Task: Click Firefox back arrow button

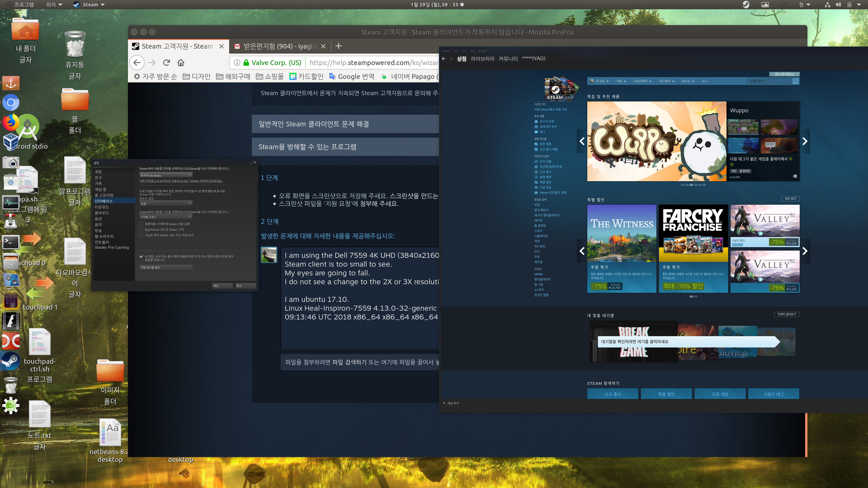Action: 137,63
